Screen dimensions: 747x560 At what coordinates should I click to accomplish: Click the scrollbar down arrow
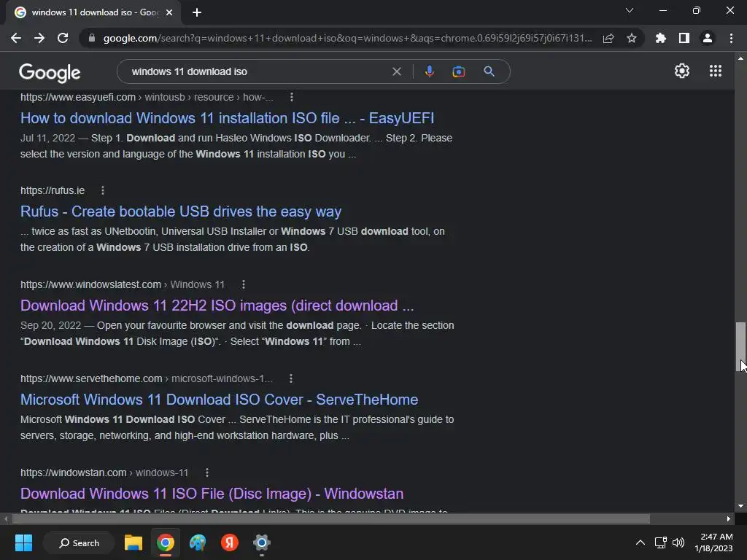(x=740, y=506)
